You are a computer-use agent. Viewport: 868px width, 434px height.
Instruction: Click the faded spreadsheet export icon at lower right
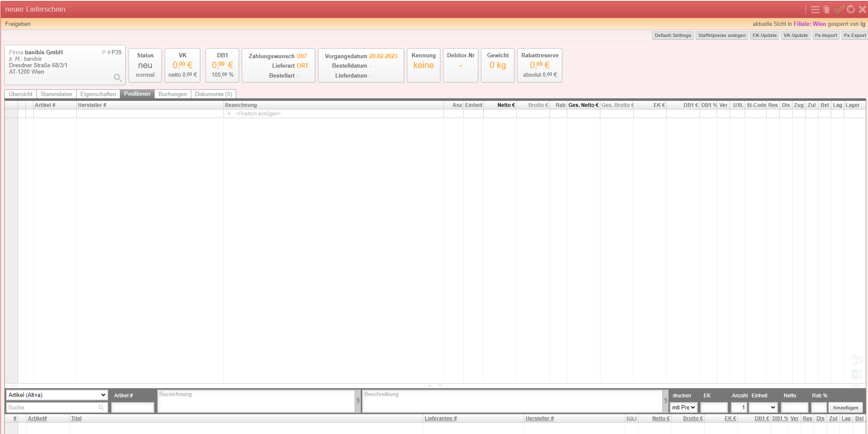pos(857,374)
